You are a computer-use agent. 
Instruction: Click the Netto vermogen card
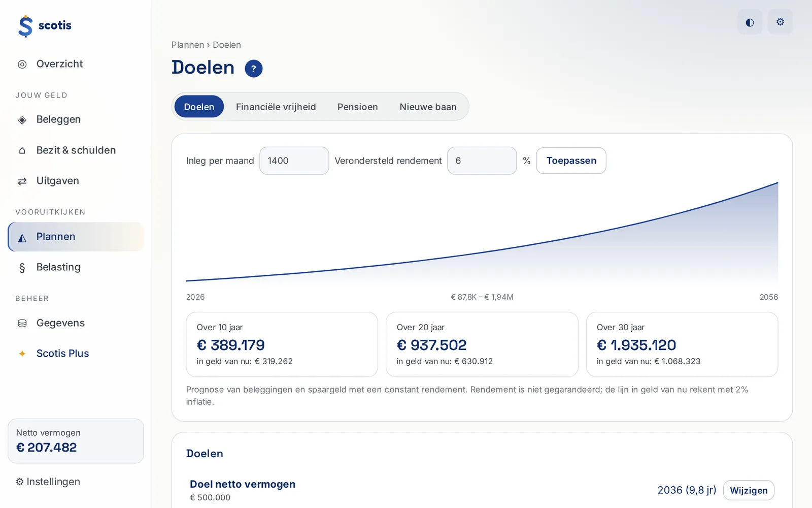76,441
